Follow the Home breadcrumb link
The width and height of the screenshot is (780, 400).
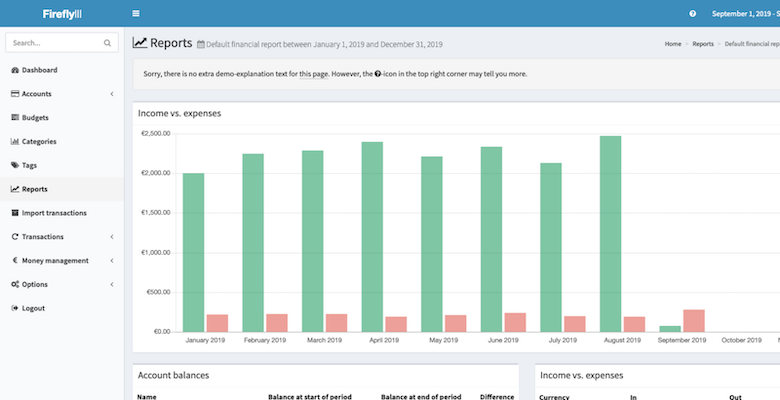click(x=673, y=44)
